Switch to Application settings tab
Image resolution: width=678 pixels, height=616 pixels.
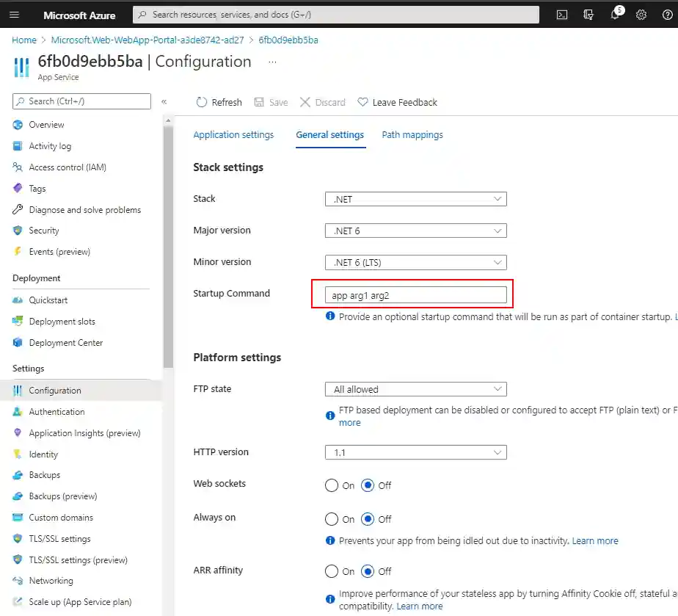(x=233, y=135)
